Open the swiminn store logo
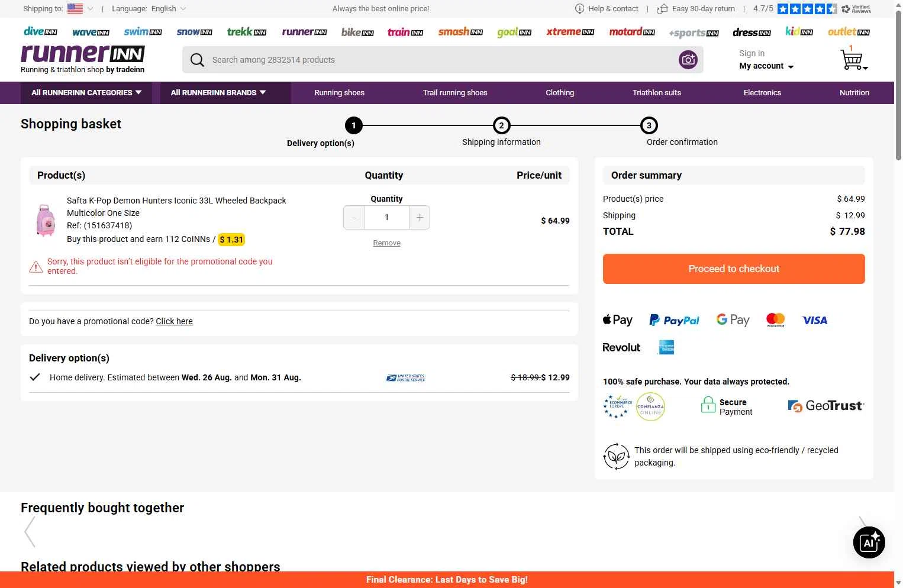The width and height of the screenshot is (903, 588). [143, 32]
